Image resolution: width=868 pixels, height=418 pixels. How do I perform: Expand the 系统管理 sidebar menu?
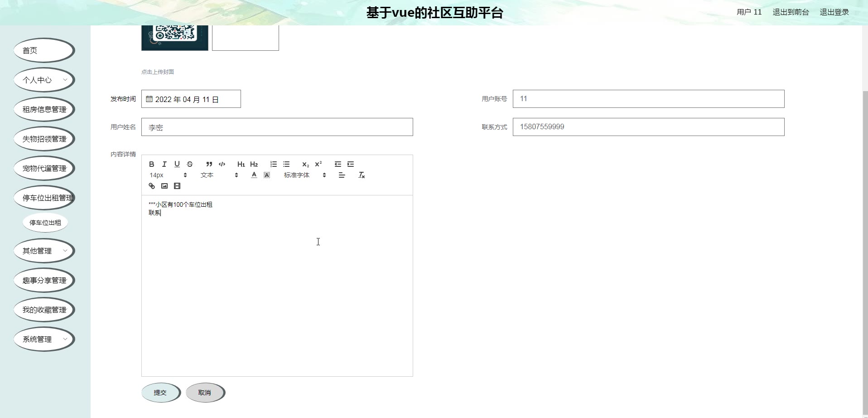(44, 339)
